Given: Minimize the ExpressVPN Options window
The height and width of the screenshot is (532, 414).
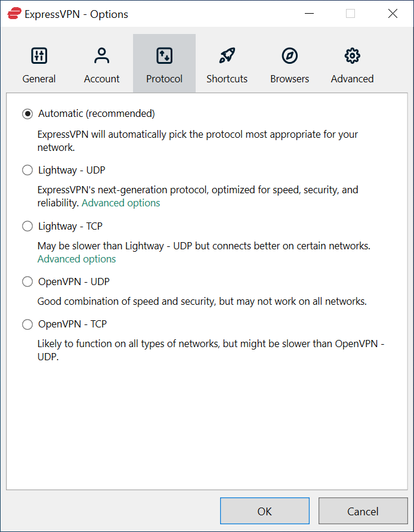Looking at the screenshot, I should 309,14.
